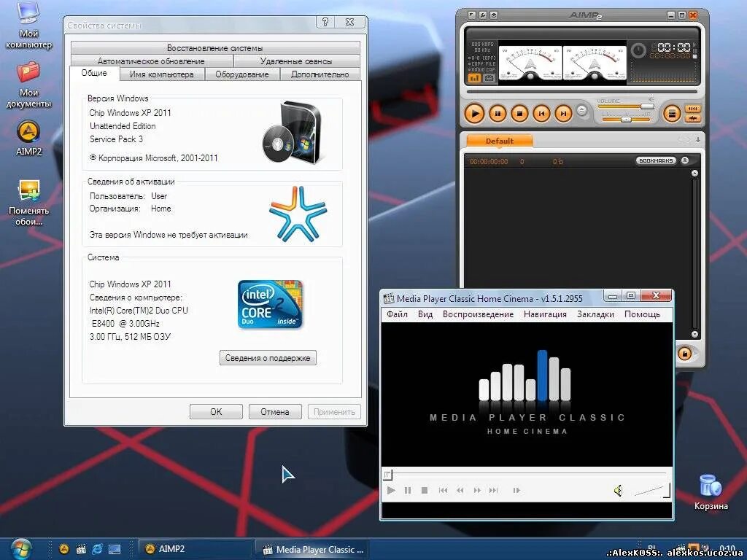This screenshot has height=560, width=747.
Task: Open the Закладки menu
Action: 595,314
